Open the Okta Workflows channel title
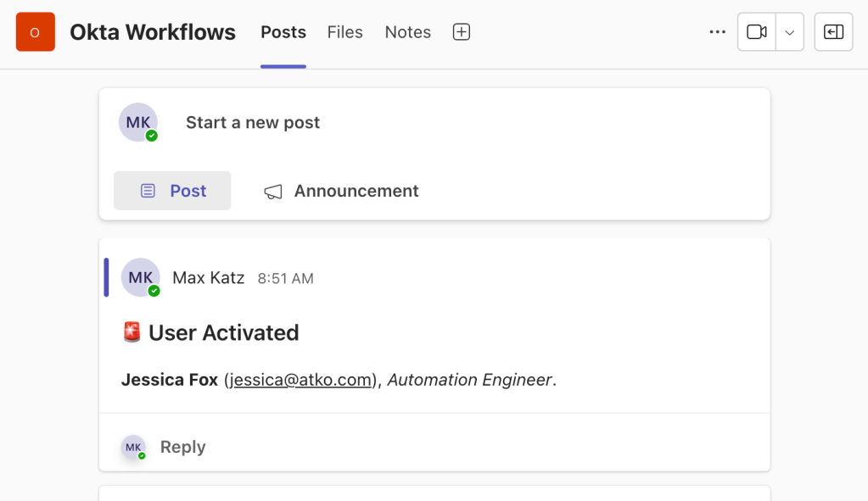 click(x=153, y=32)
